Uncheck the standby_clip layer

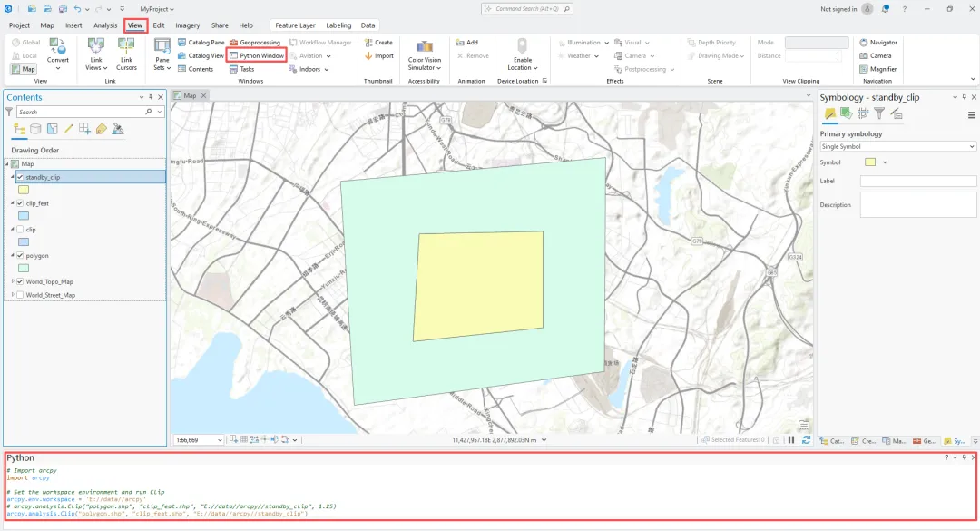pos(20,177)
